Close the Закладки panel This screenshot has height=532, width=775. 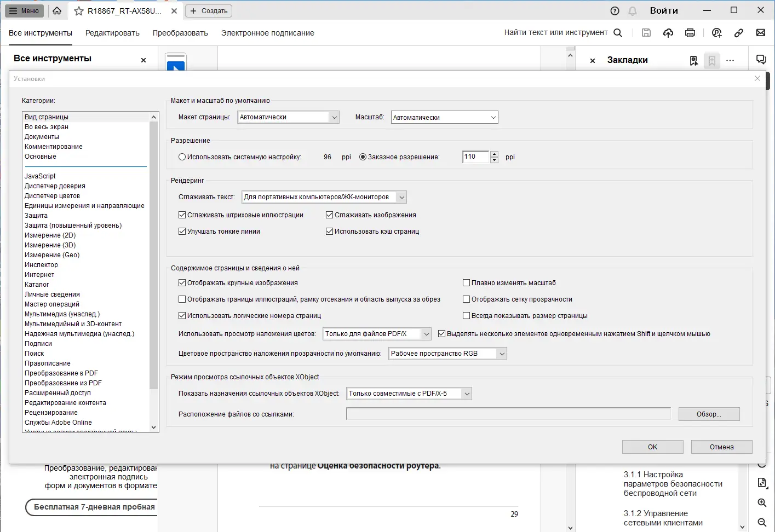(x=593, y=61)
